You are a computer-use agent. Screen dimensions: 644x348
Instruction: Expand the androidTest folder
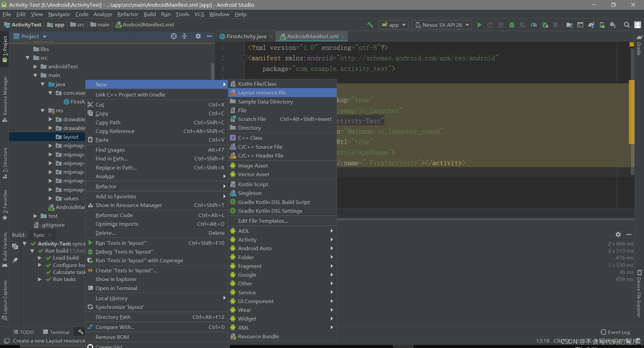coord(35,67)
